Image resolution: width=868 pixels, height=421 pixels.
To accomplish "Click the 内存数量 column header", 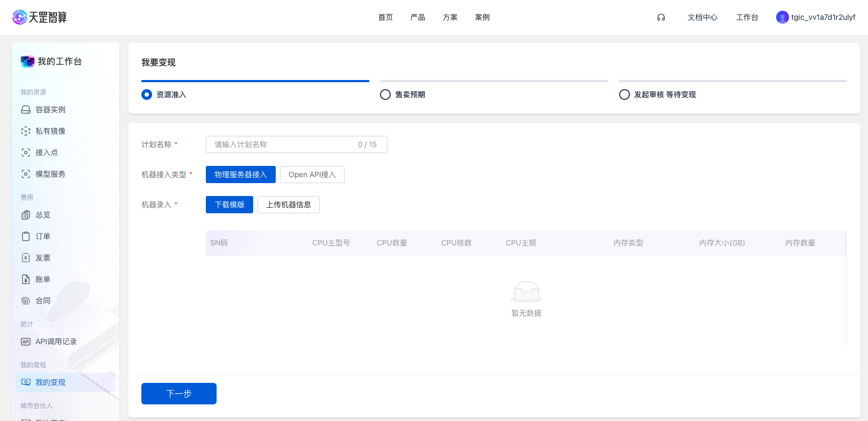I will pyautogui.click(x=800, y=243).
